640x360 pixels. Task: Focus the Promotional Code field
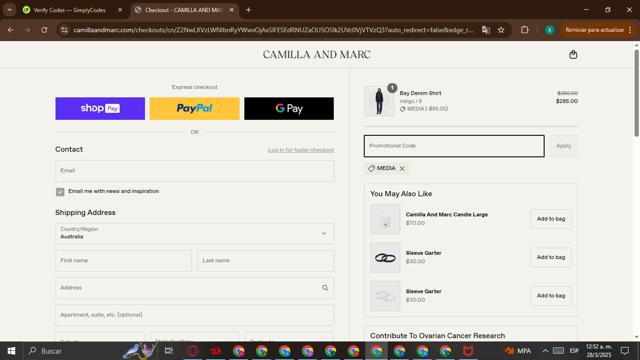pos(454,146)
